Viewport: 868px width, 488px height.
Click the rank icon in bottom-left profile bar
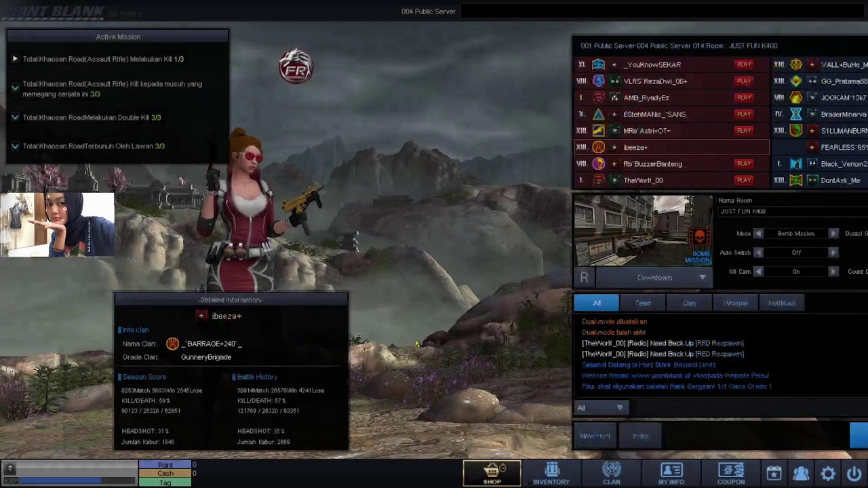(9, 468)
